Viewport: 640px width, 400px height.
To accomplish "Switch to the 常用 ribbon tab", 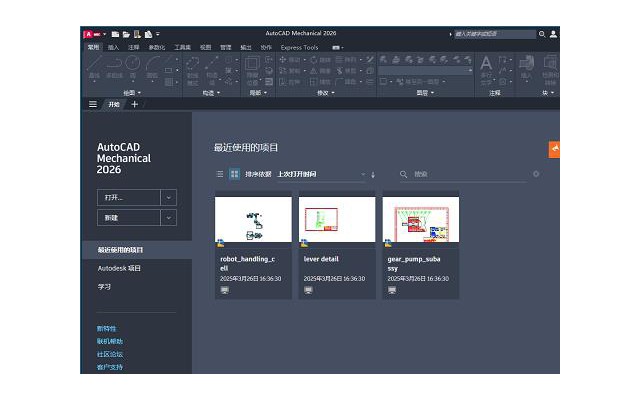I will pos(93,47).
